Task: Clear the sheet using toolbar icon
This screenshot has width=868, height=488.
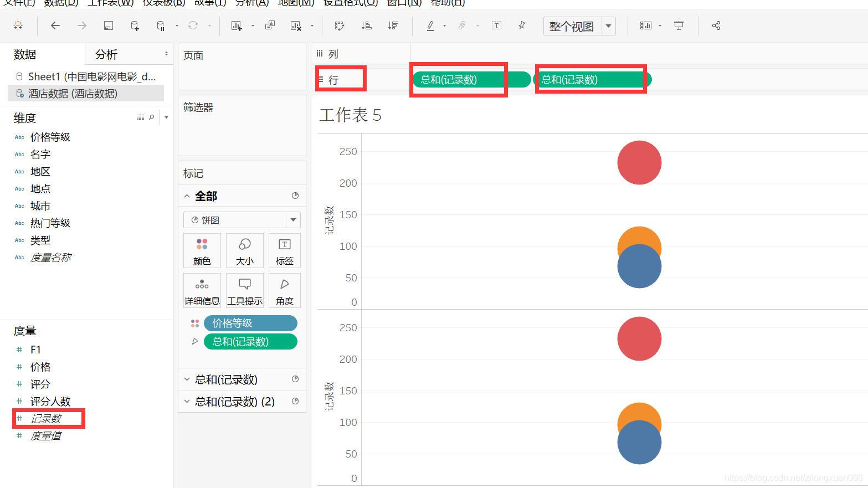Action: click(x=296, y=25)
